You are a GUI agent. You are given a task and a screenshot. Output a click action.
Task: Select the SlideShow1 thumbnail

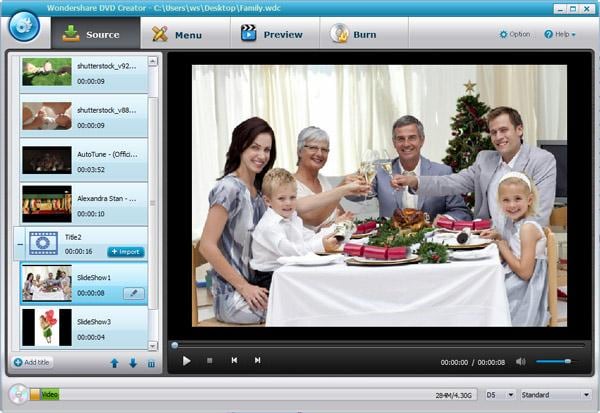[47, 283]
